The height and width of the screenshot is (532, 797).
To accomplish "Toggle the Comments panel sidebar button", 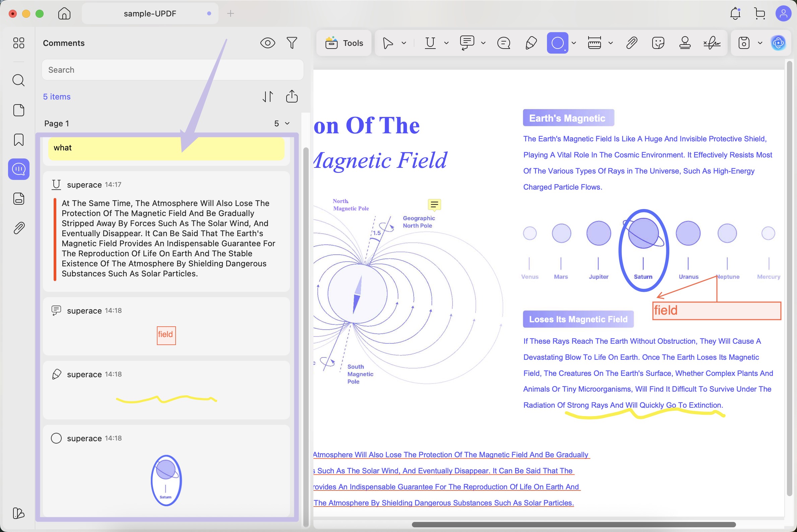I will pyautogui.click(x=19, y=169).
